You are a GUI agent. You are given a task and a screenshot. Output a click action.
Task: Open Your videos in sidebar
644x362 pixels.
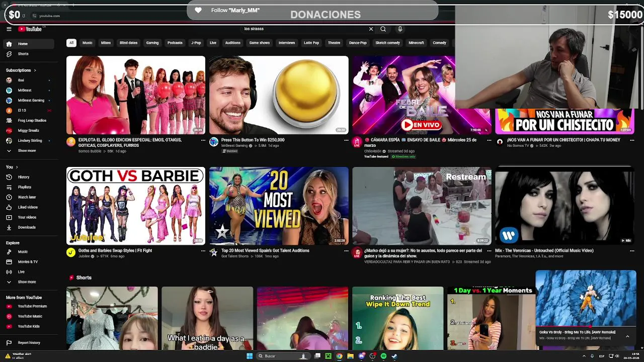28,217
